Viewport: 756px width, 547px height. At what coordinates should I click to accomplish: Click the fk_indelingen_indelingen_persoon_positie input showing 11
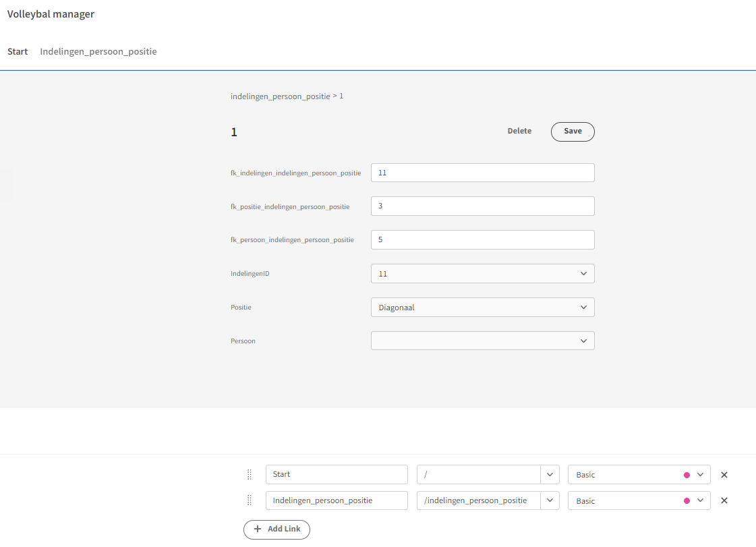pyautogui.click(x=482, y=173)
